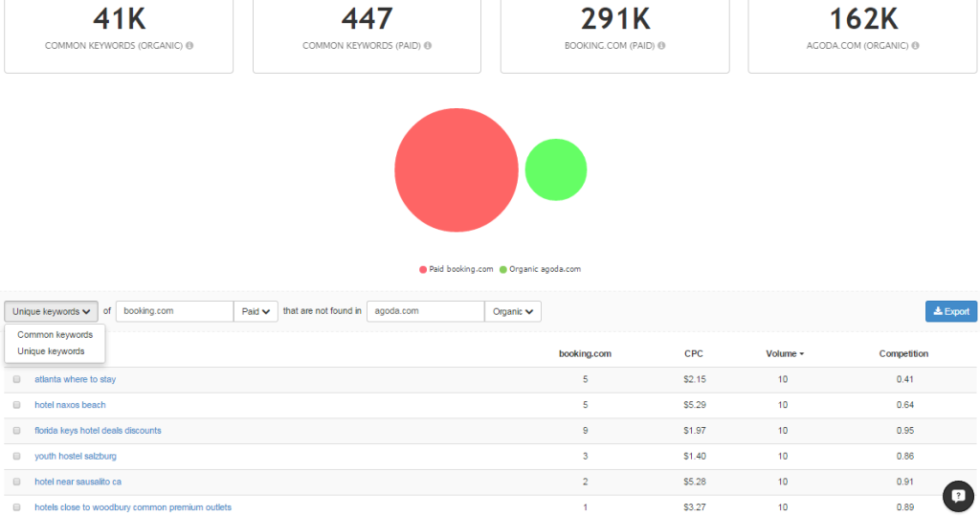Image resolution: width=980 pixels, height=517 pixels.
Task: Tick checkbox for hotels close to woodbury outlets
Action: click(17, 507)
